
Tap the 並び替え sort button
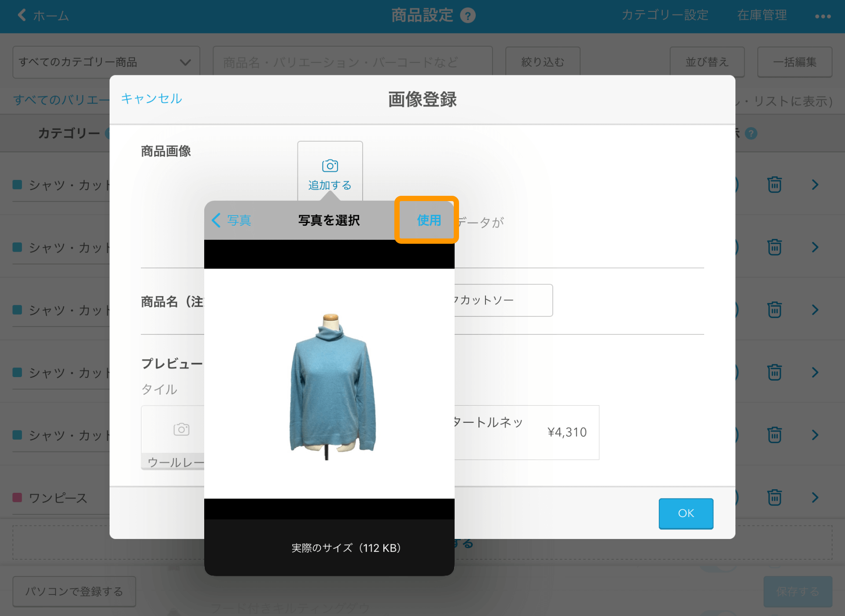707,62
